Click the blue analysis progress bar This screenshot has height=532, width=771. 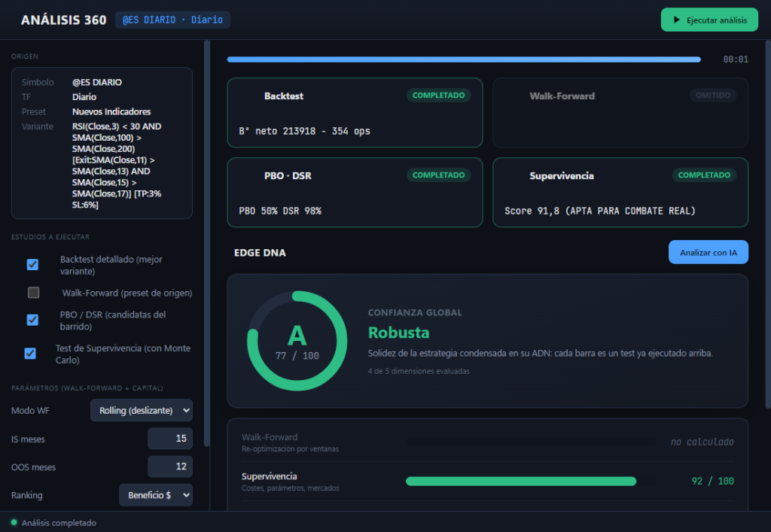[464, 59]
